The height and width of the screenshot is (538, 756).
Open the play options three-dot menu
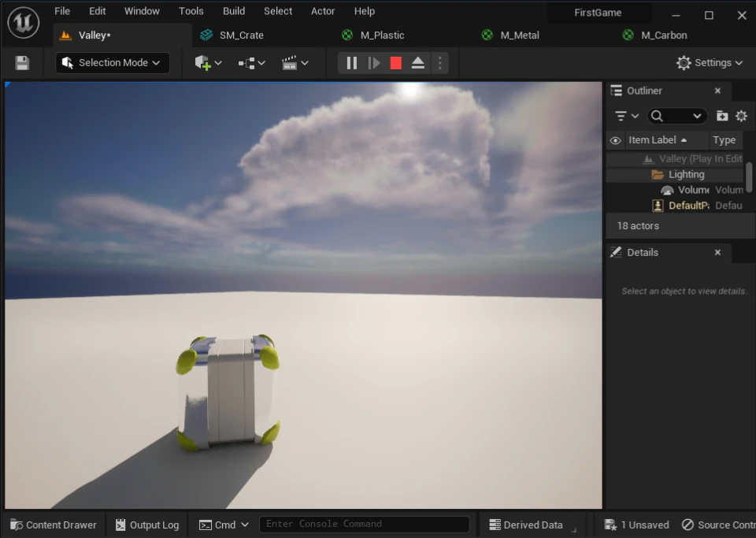[x=439, y=63]
